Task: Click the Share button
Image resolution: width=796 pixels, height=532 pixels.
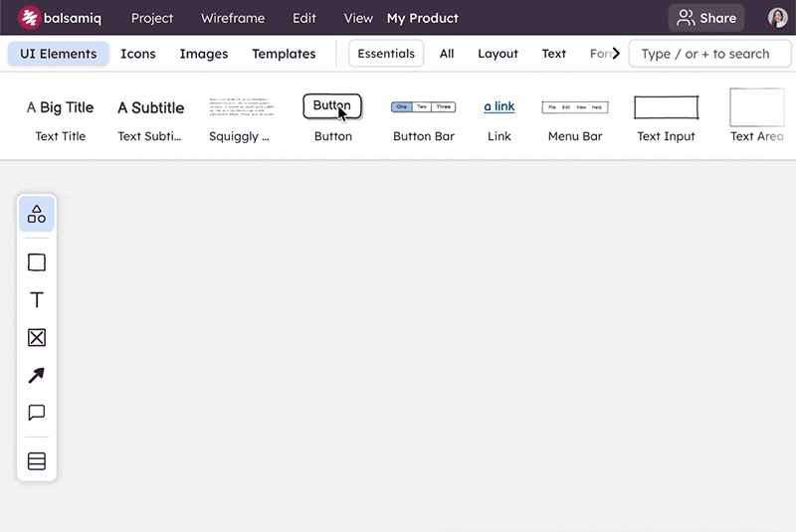Action: (x=706, y=18)
